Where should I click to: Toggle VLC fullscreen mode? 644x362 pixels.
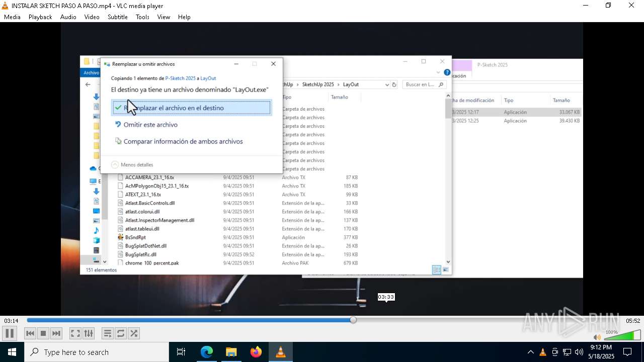click(75, 333)
